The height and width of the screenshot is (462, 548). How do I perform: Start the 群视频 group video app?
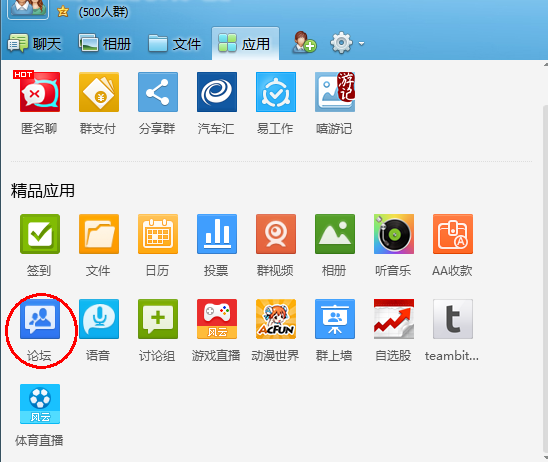tap(276, 234)
